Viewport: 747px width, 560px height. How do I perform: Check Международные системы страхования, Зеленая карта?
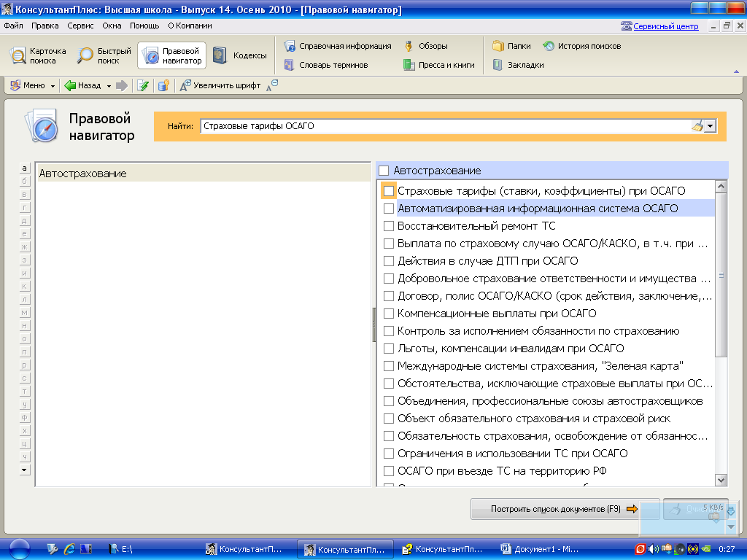(389, 366)
